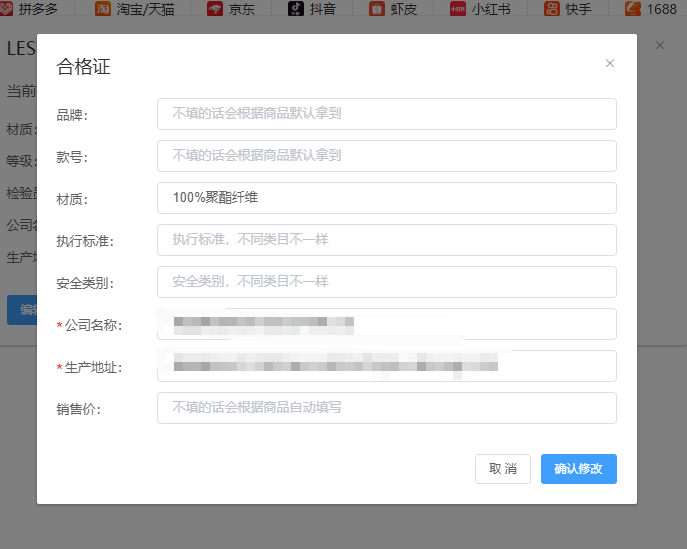Viewport: 687px width, 549px height.
Task: Close the background panel behind dialog
Action: click(x=659, y=45)
